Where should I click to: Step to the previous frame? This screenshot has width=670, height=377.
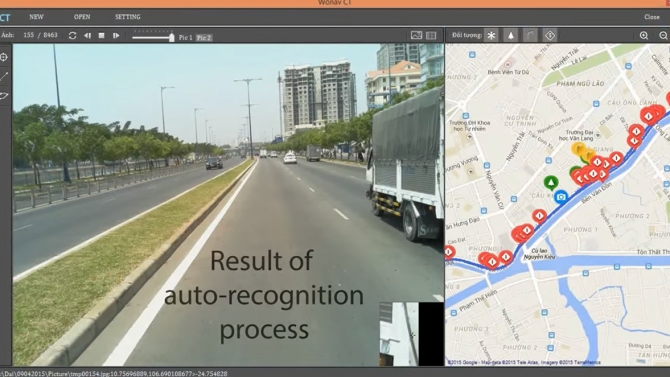point(87,35)
